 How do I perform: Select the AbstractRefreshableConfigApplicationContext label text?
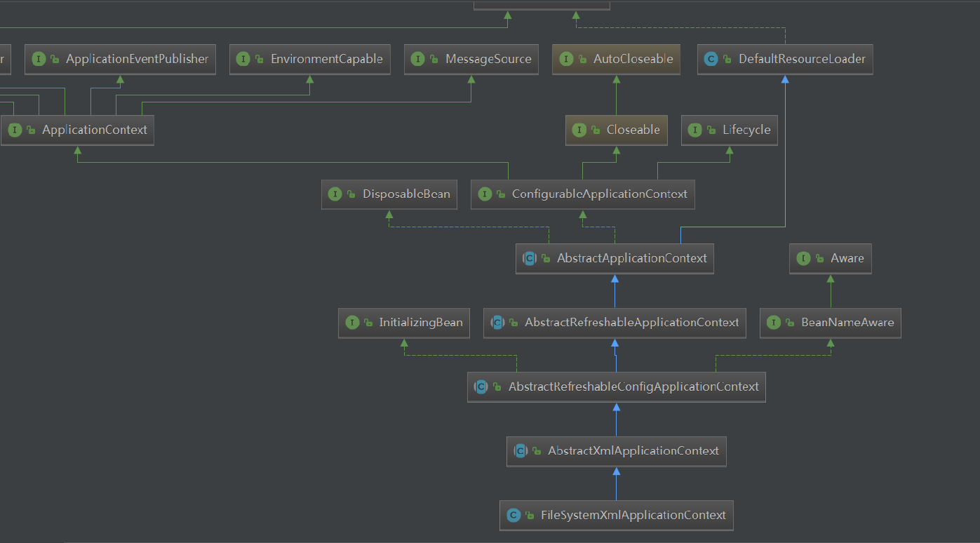click(x=633, y=387)
